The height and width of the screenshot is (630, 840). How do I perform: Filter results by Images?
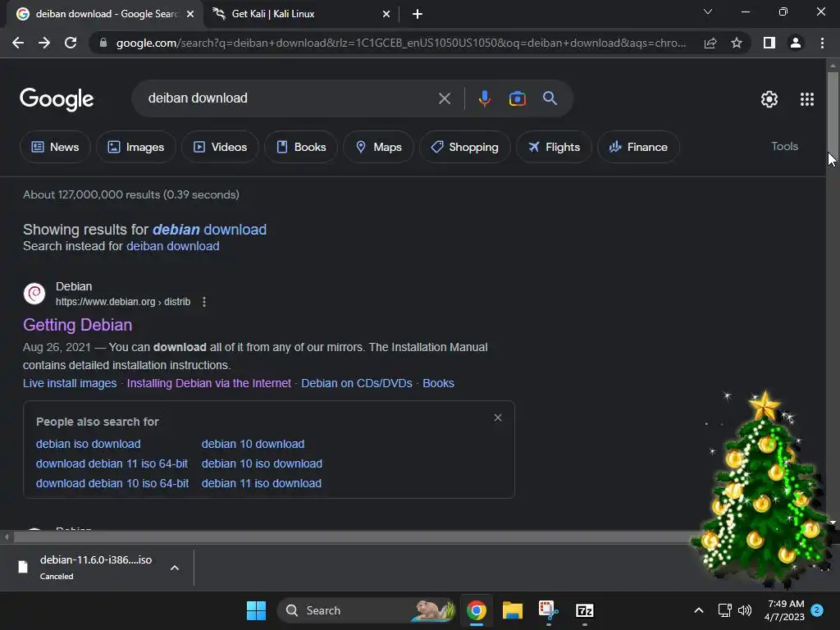pos(136,147)
